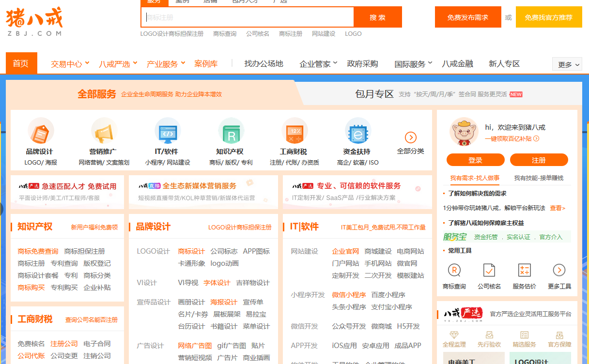Screen dimensions: 589x364
Task: Open the 专业、可信赖的软件服务 banner
Action: coord(357,192)
